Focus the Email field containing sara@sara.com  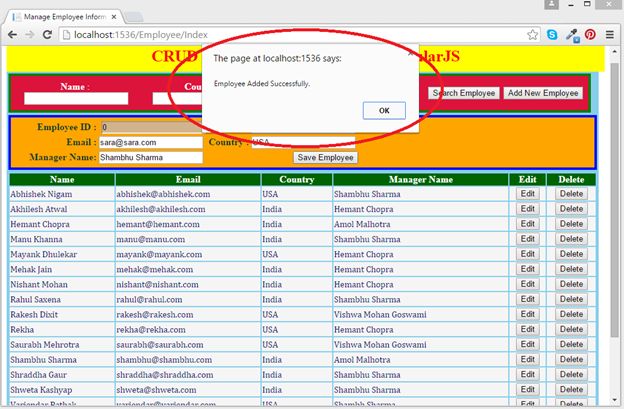151,142
